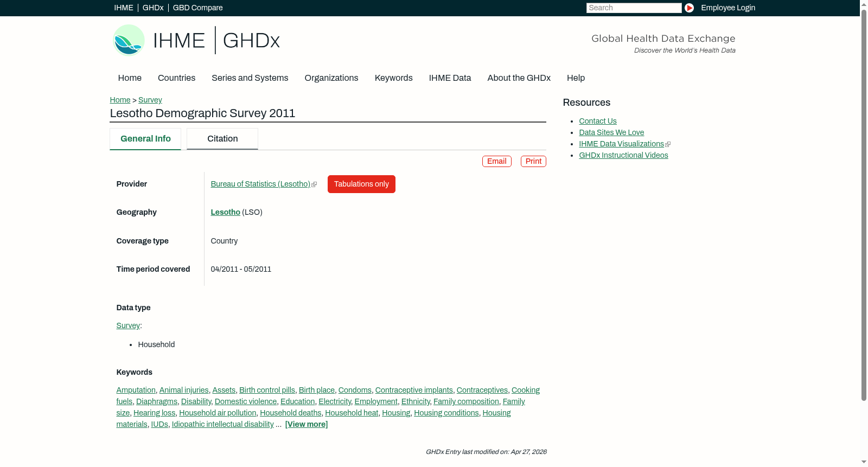Open the Keywords menu item

click(393, 78)
